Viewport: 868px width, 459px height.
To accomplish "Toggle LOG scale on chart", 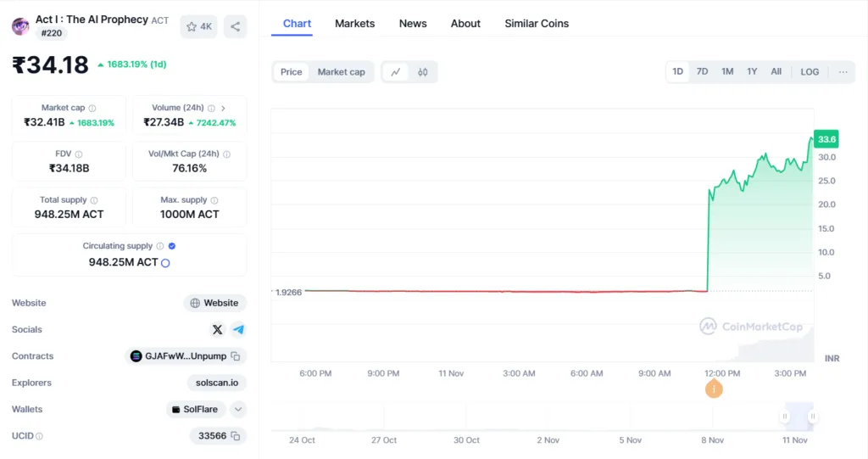I will pyautogui.click(x=810, y=71).
